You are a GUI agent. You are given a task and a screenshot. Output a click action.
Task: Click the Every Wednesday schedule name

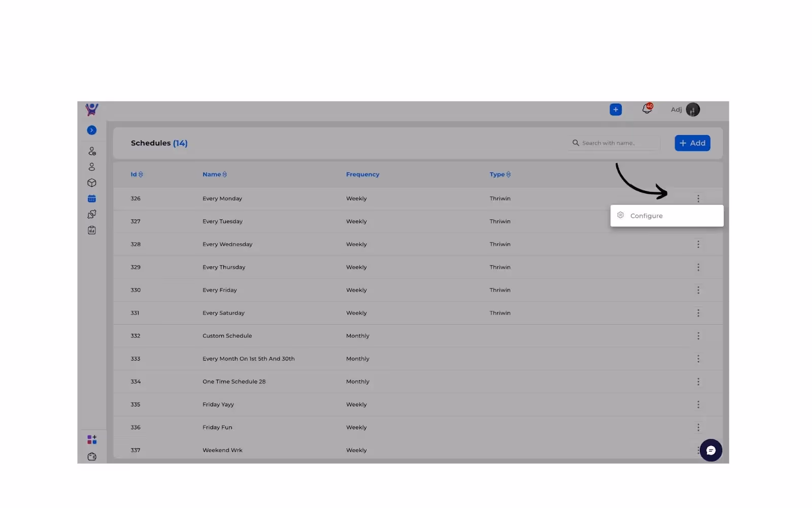[x=227, y=244]
